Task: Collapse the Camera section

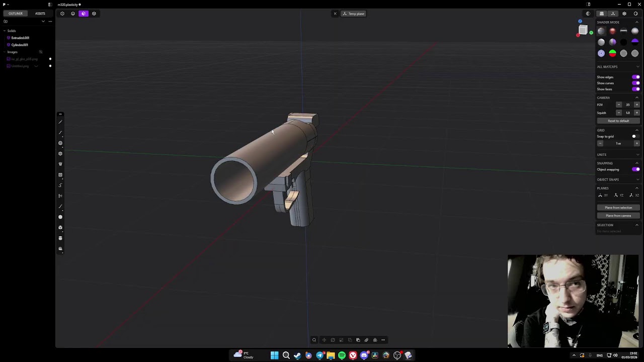Action: pos(637,98)
